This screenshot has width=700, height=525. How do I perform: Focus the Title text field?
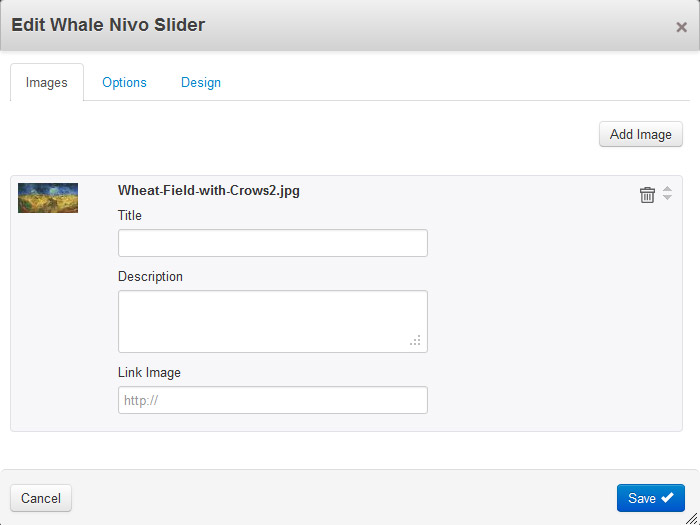pyautogui.click(x=272, y=243)
